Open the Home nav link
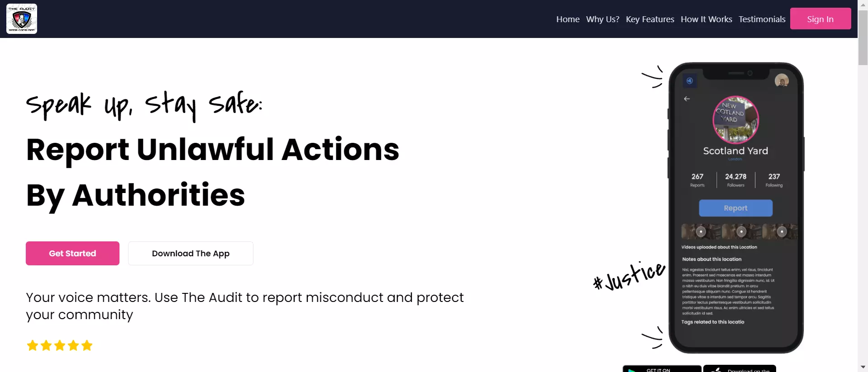The width and height of the screenshot is (868, 372). (568, 19)
